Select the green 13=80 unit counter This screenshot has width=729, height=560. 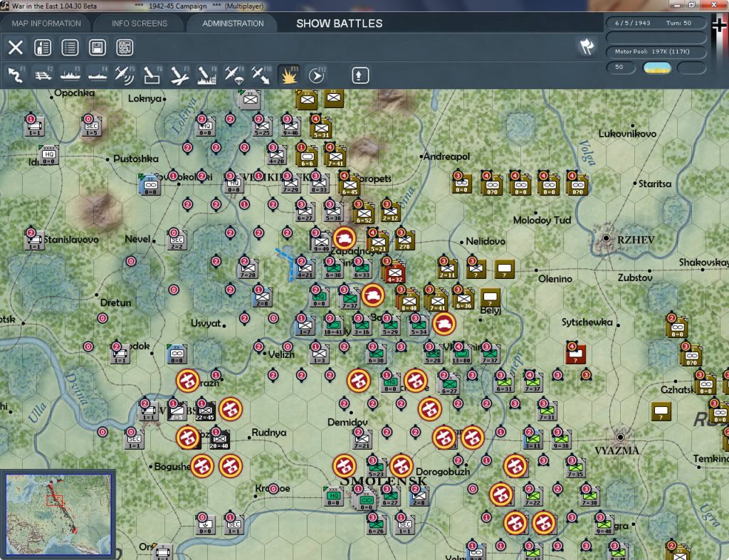[x=461, y=354]
